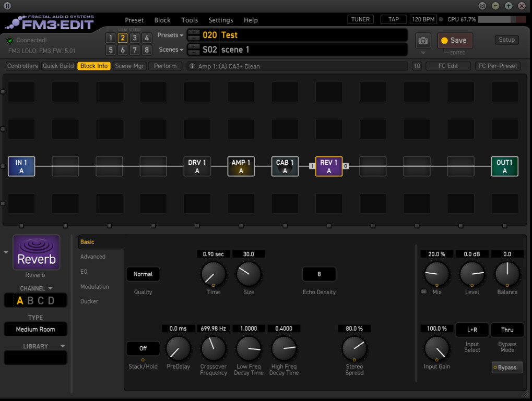Select scene 8 button
532x401 pixels.
(147, 50)
